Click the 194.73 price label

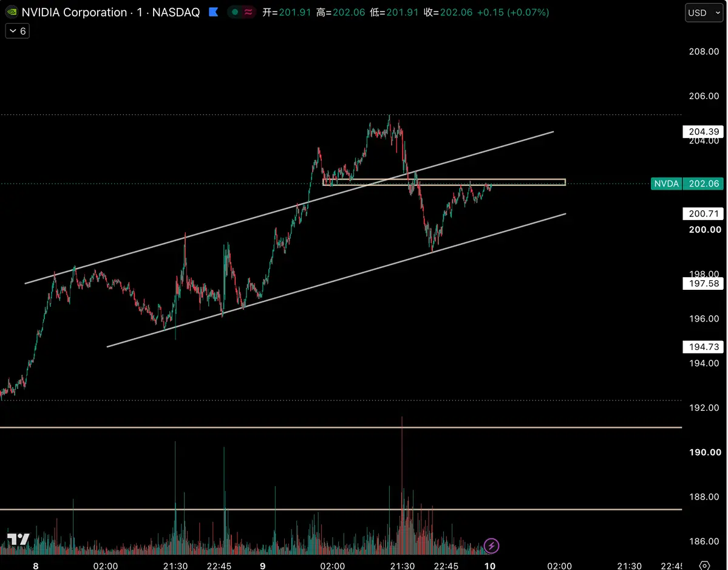703,346
